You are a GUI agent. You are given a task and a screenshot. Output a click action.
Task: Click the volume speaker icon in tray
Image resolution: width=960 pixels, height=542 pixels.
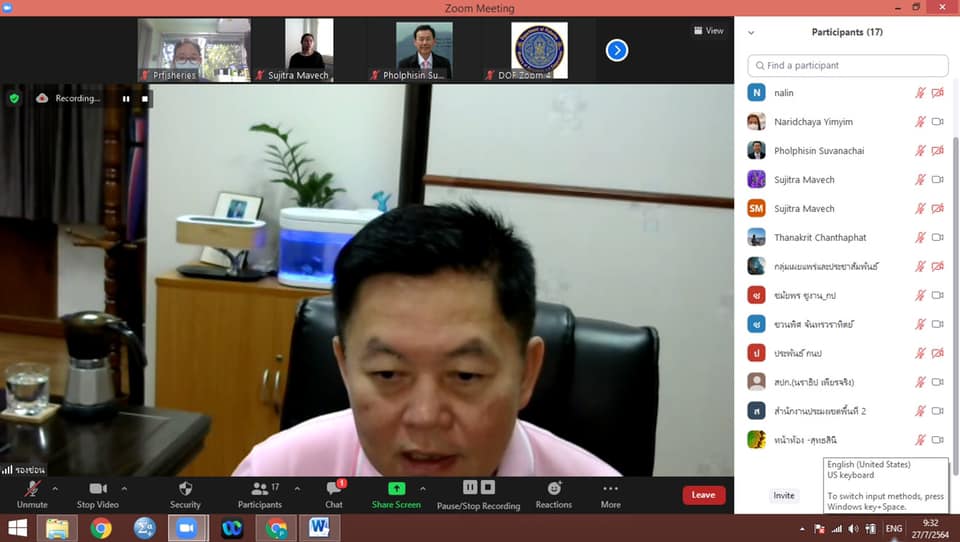point(853,529)
